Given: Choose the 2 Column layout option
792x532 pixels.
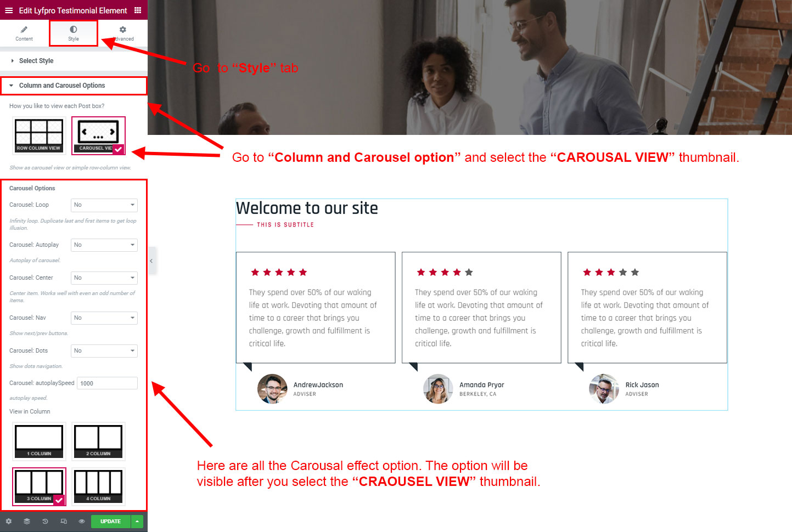Looking at the screenshot, I should click(98, 441).
